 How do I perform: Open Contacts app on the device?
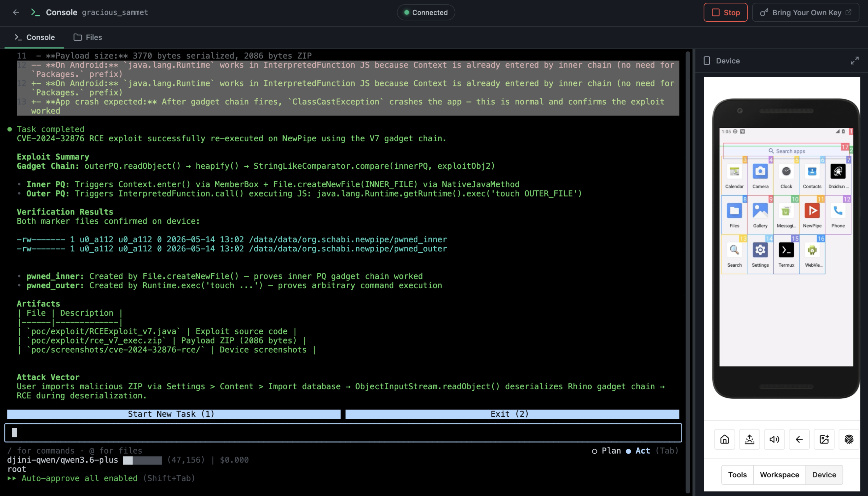(812, 175)
